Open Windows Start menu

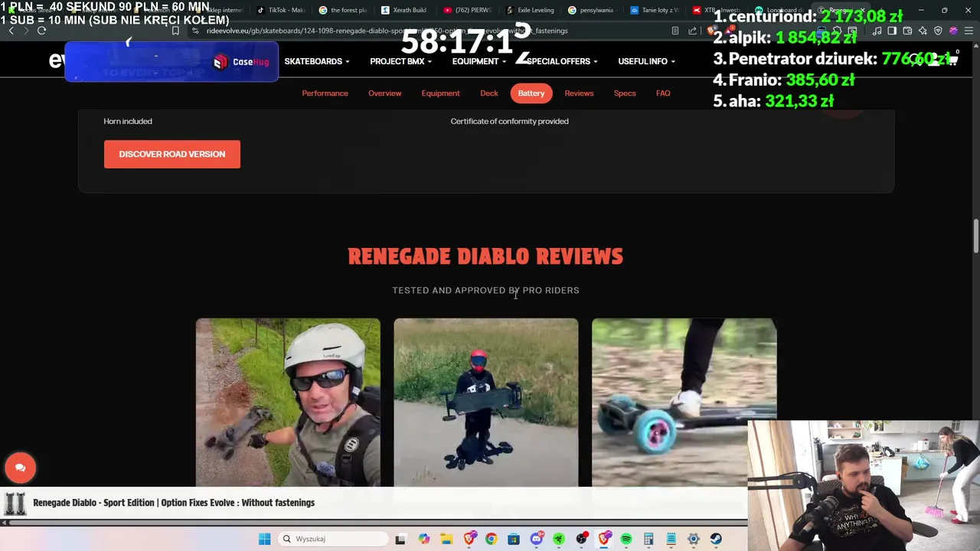264,539
